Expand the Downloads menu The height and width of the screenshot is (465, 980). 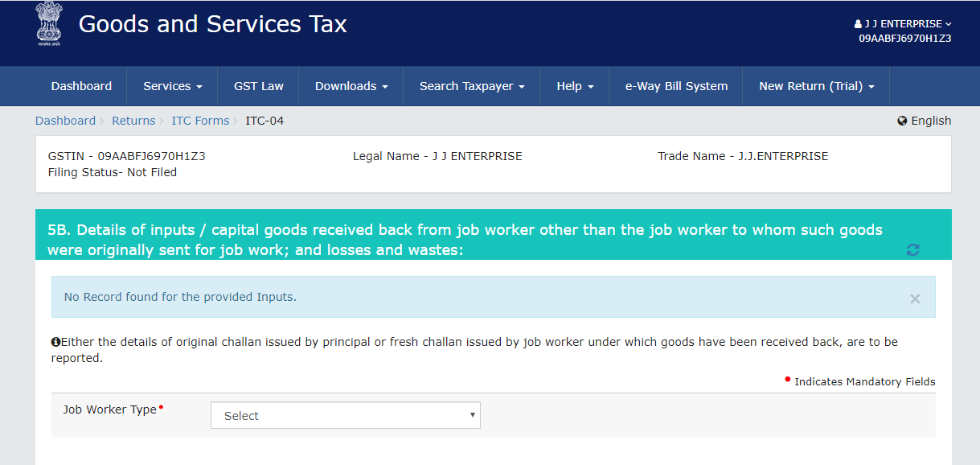351,86
